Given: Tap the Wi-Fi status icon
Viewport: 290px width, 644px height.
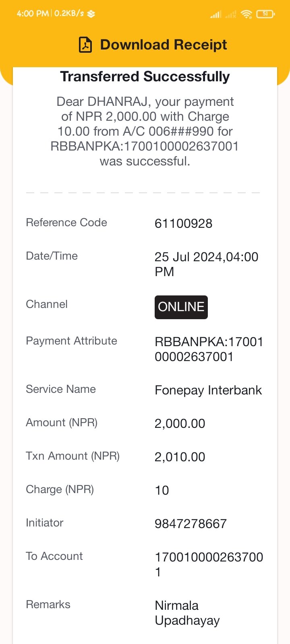Looking at the screenshot, I should 246,14.
